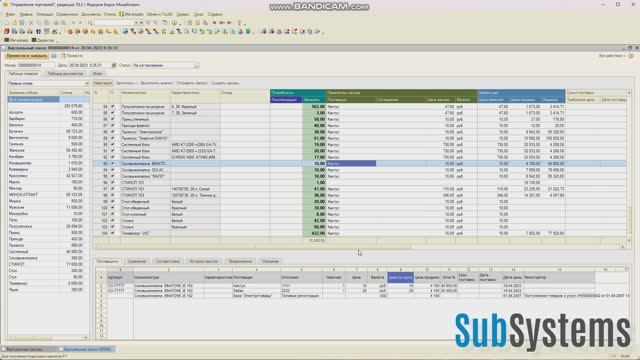
Task: Click the Выполнить анализ button
Action: 156,83
